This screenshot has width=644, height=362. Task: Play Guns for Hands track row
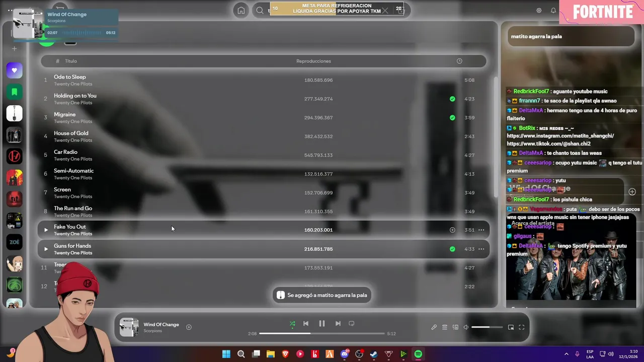point(46,249)
